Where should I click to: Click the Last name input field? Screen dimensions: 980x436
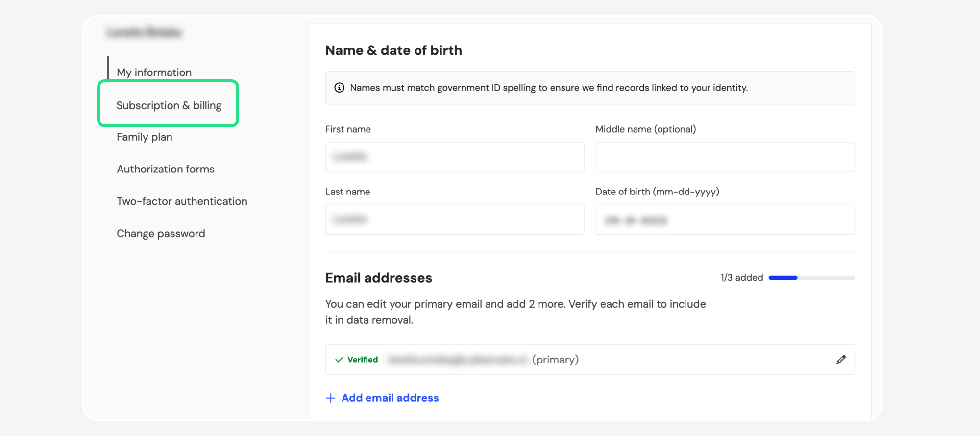pos(455,219)
